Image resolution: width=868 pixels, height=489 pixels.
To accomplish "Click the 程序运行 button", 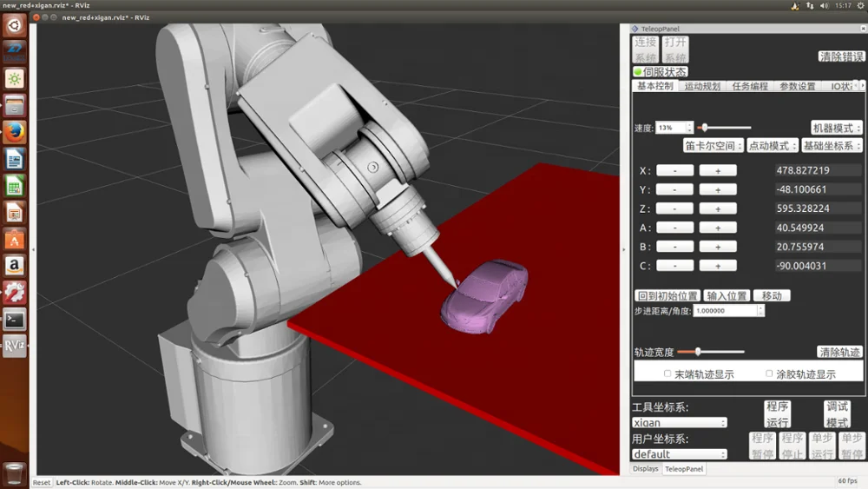I will point(777,414).
